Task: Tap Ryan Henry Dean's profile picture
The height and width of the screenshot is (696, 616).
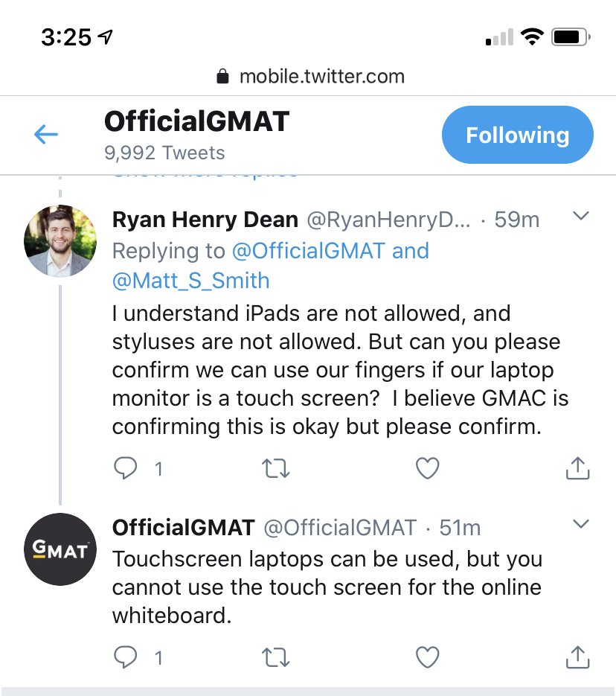Action: (60, 241)
